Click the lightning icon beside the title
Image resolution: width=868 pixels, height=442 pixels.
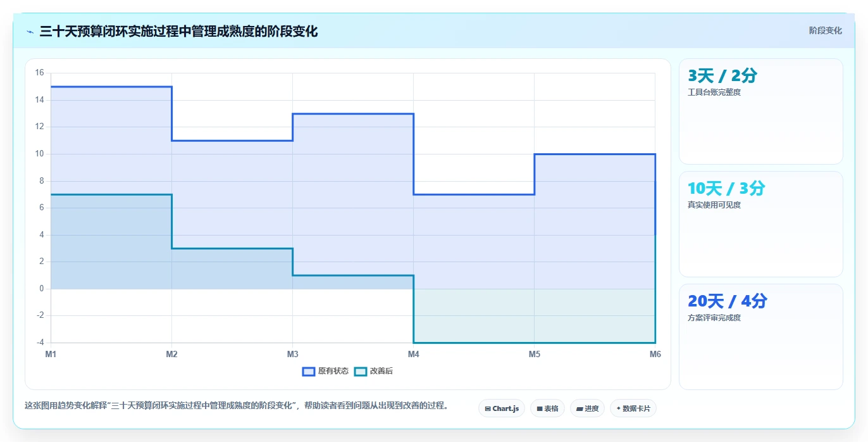point(30,32)
